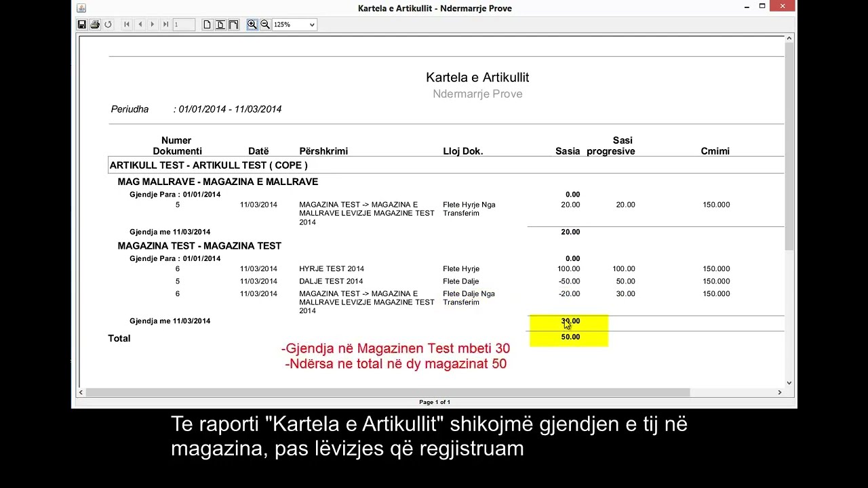This screenshot has width=868, height=488.
Task: Click the page number input field
Action: pyautogui.click(x=184, y=24)
